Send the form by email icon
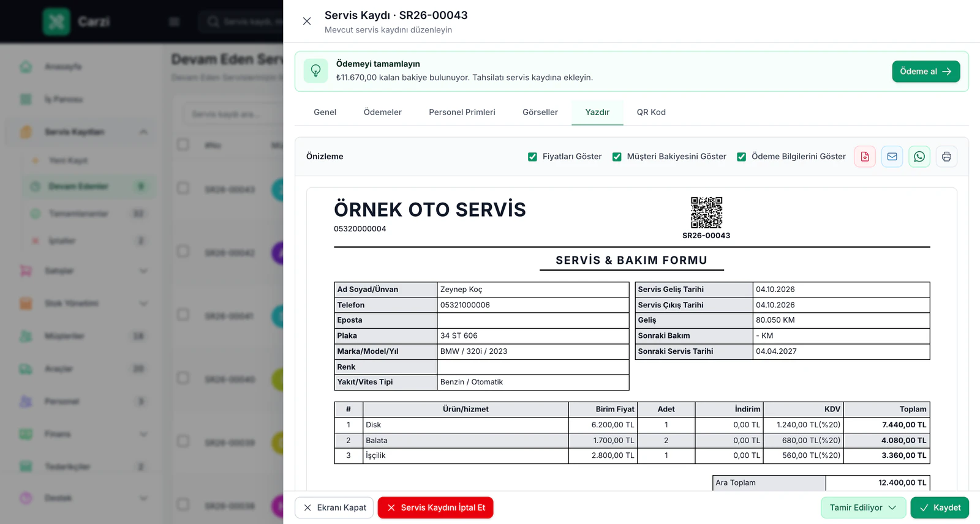 892,157
